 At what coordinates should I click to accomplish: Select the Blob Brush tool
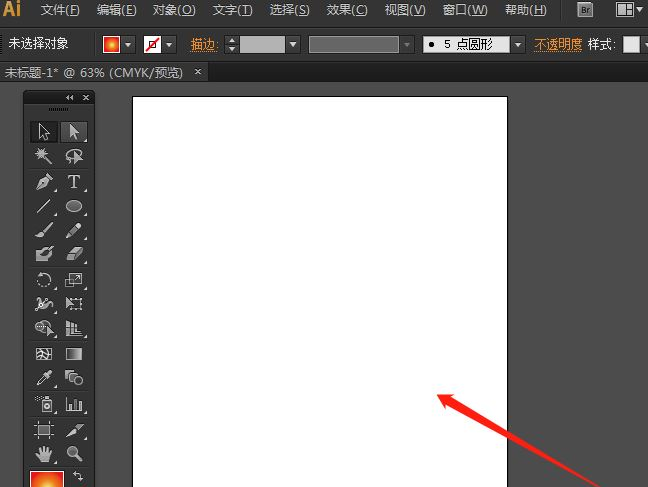(44, 254)
